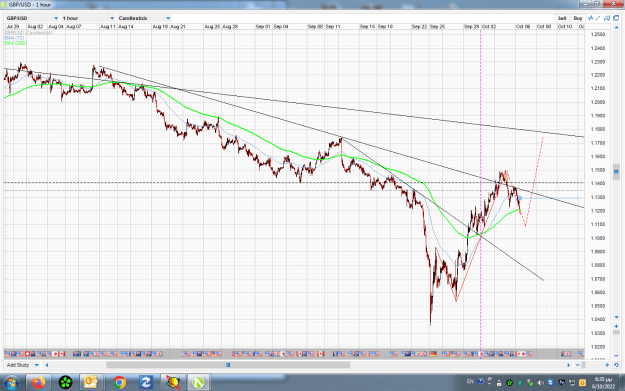Click the vertical zoom in plus icon
This screenshot has height=391, width=625.
[x=616, y=326]
